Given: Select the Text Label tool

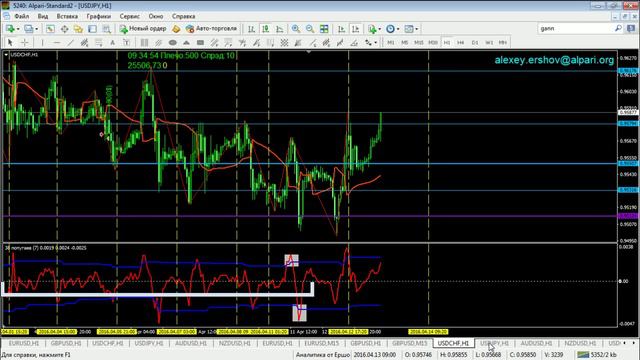Looking at the screenshot, I should [x=127, y=42].
